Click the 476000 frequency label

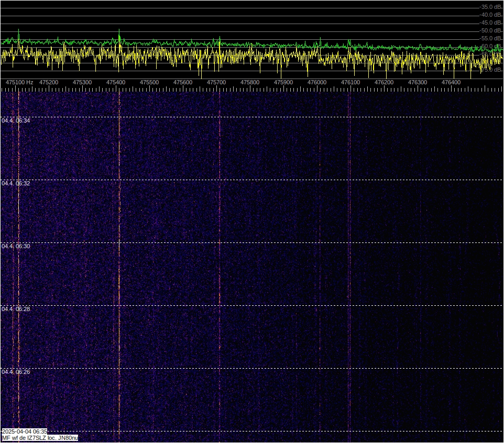coord(317,82)
